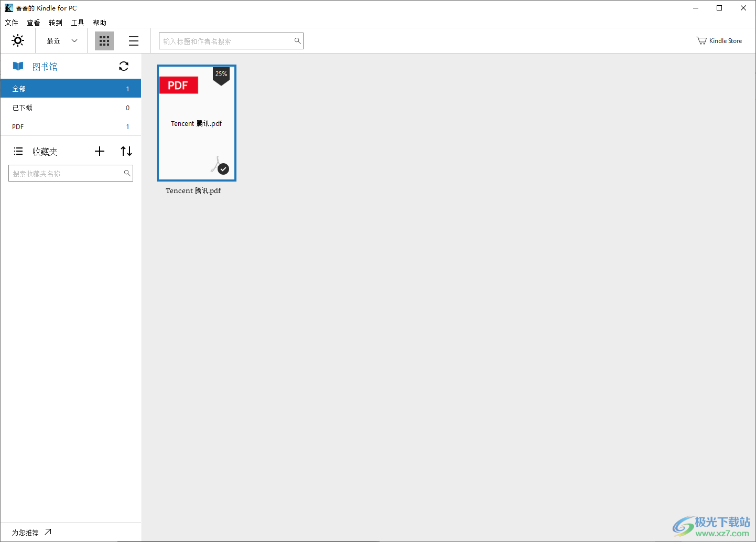Click the red PDF label on cover
Image resolution: width=756 pixels, height=542 pixels.
click(x=178, y=86)
